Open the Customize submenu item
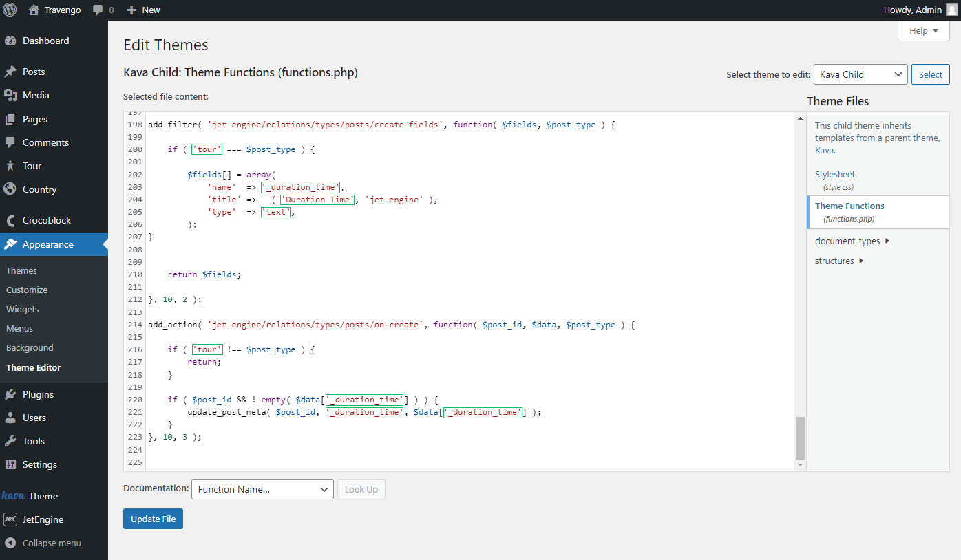 (27, 290)
